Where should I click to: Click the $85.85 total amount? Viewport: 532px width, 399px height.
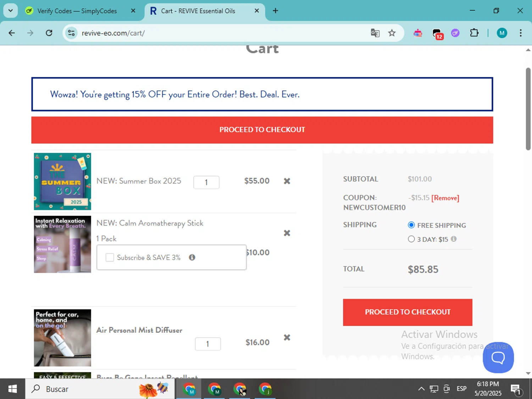tap(423, 270)
